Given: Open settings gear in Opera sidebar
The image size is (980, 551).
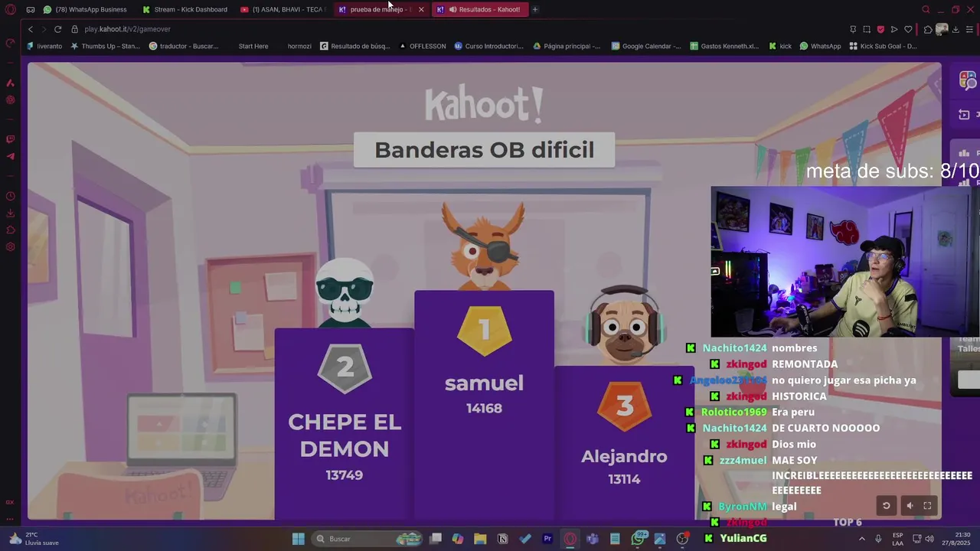Looking at the screenshot, I should 10,246.
